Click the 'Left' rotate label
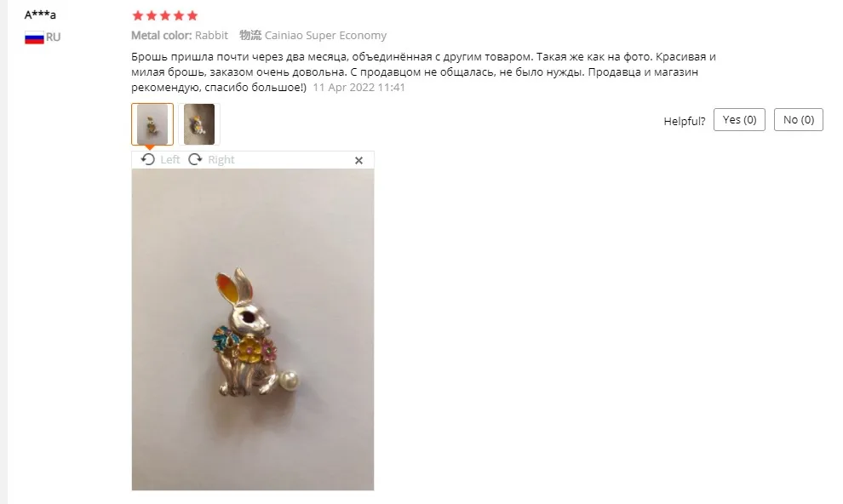Viewport: 843px width, 504px height. (170, 159)
